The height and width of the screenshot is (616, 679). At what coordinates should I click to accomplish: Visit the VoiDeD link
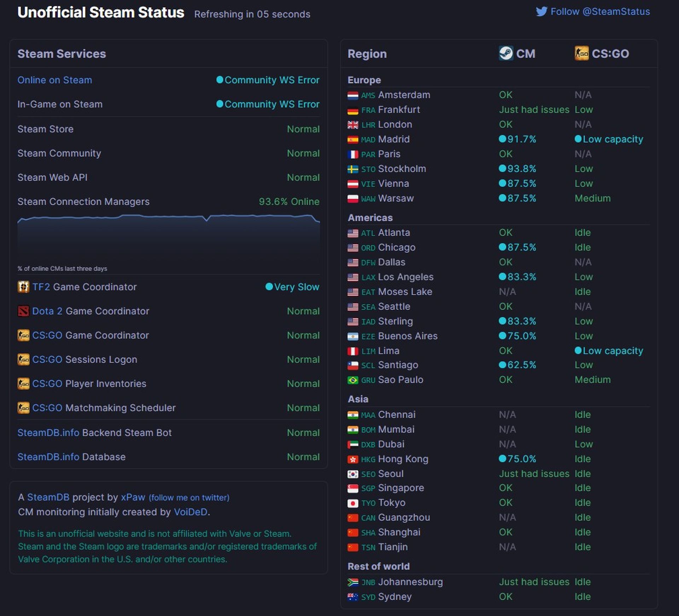point(190,512)
